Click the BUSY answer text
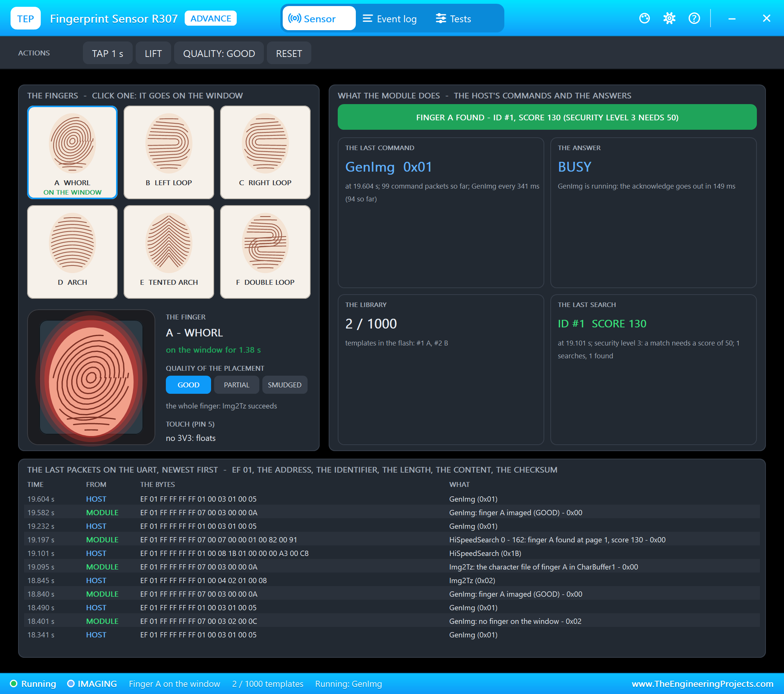 pos(574,167)
